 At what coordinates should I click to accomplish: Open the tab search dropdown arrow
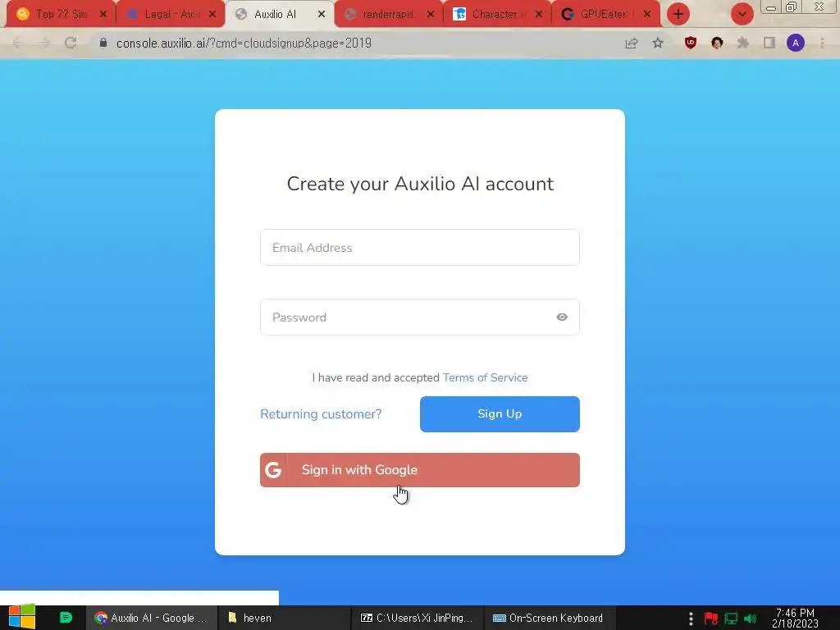point(742,14)
